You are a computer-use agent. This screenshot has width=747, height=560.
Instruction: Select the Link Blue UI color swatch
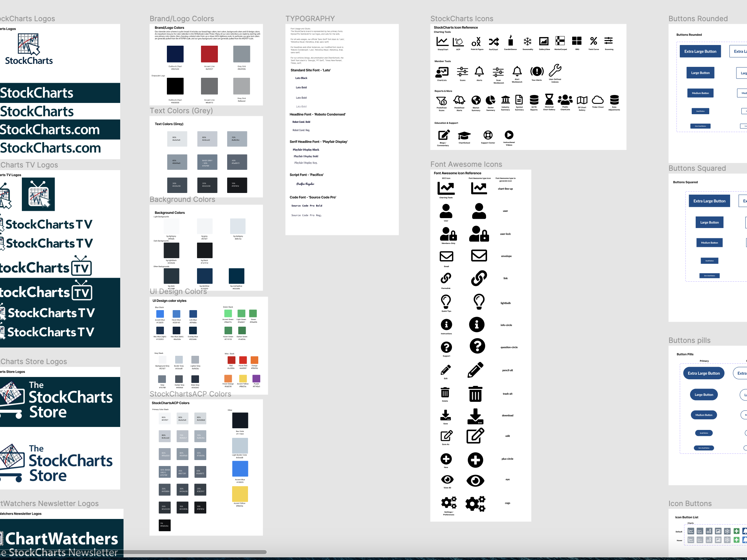pos(193,314)
